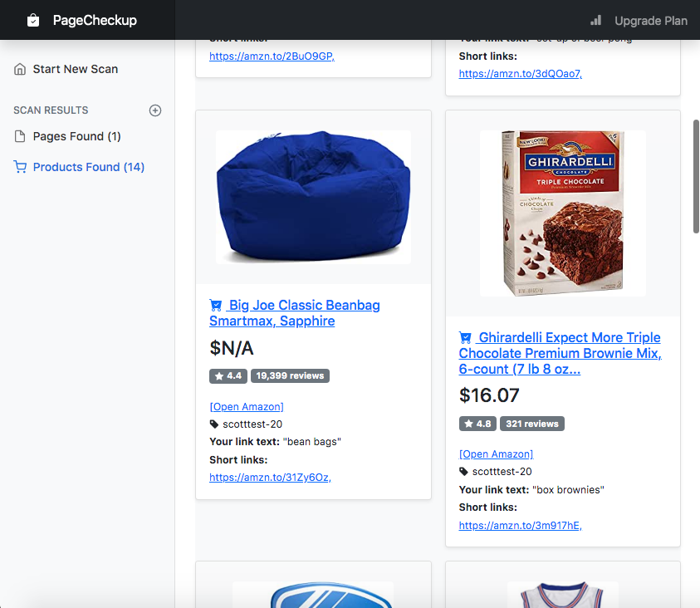This screenshot has width=700, height=608.
Task: Click the jersey product image at bottom
Action: [562, 595]
